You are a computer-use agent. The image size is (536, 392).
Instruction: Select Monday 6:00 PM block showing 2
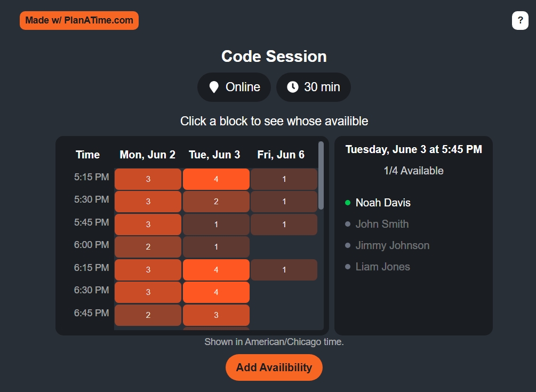point(148,247)
